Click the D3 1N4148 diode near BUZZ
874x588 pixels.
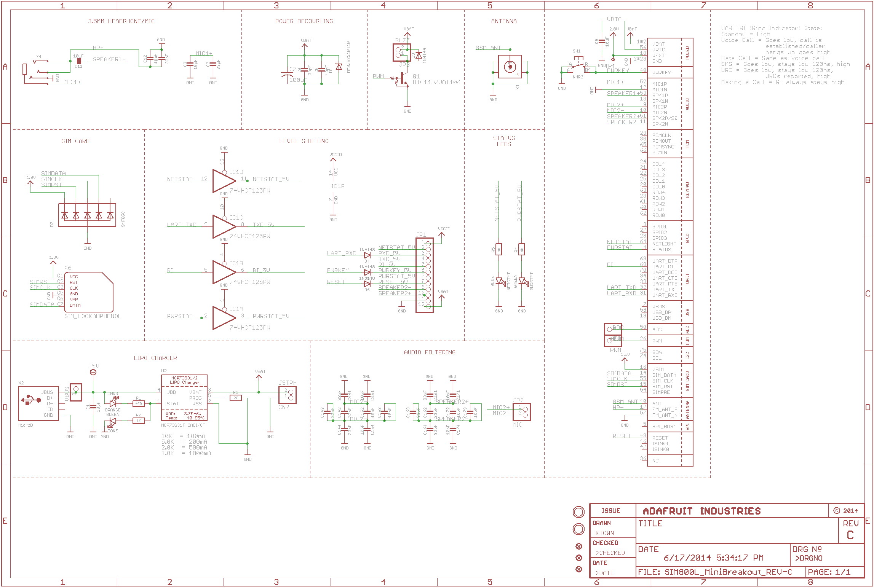419,56
